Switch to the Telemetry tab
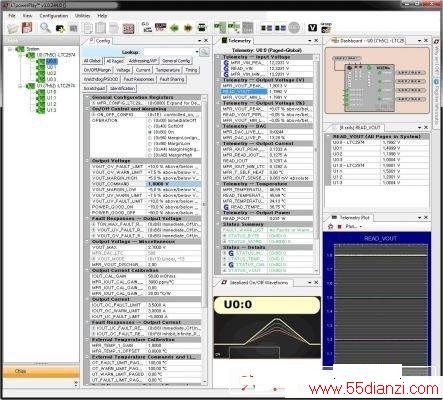Viewport: 443px width, 400px height. [x=237, y=41]
